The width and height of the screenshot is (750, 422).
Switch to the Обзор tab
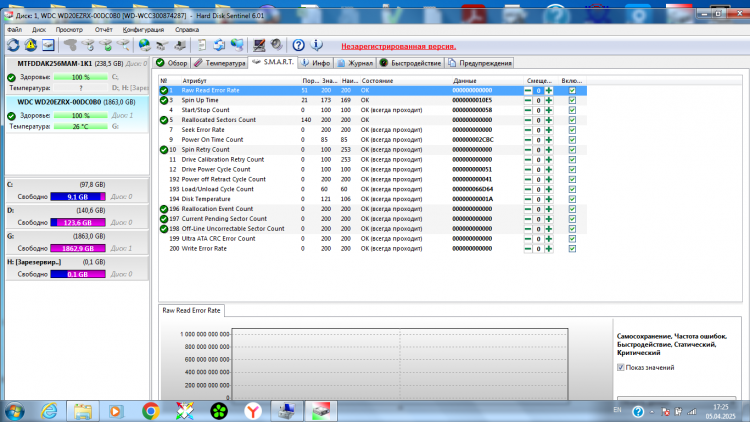pos(172,63)
